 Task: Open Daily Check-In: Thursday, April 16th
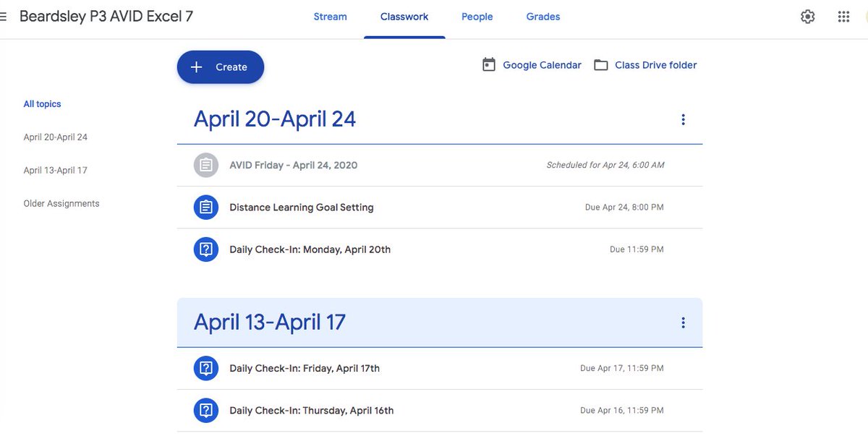point(312,411)
